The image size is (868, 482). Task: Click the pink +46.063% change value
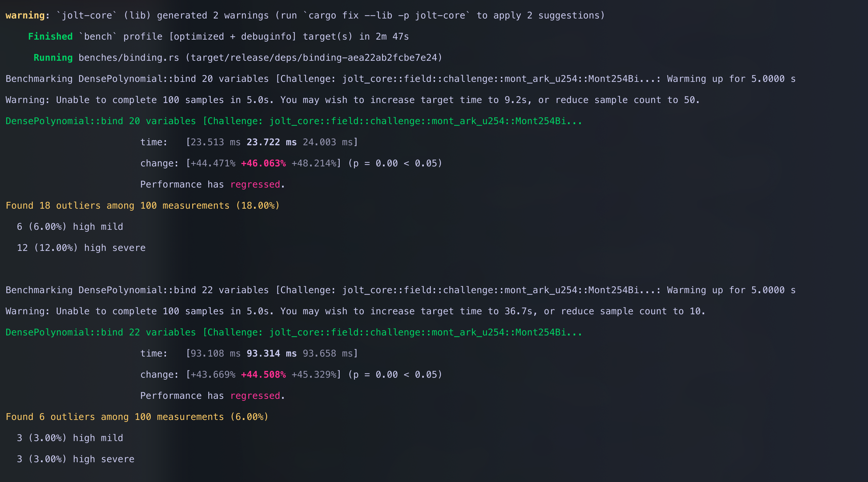click(263, 163)
